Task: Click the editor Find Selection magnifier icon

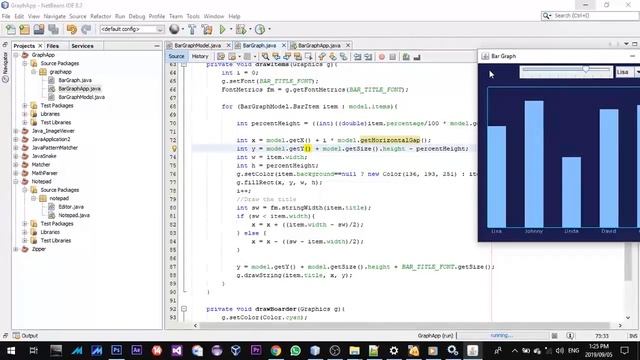Action: 265,57
